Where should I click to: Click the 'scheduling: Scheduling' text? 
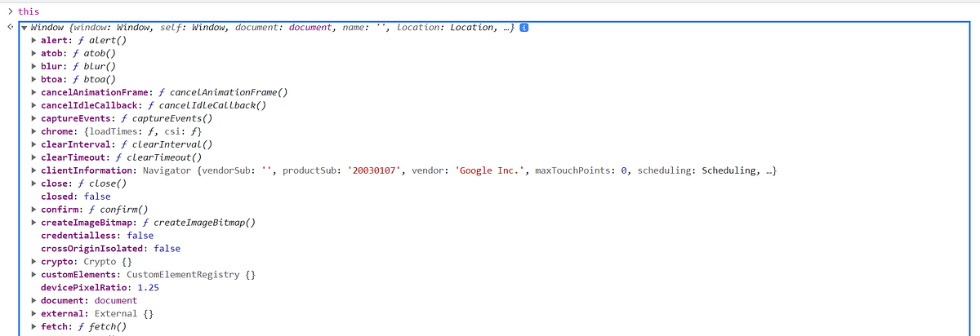coord(698,170)
